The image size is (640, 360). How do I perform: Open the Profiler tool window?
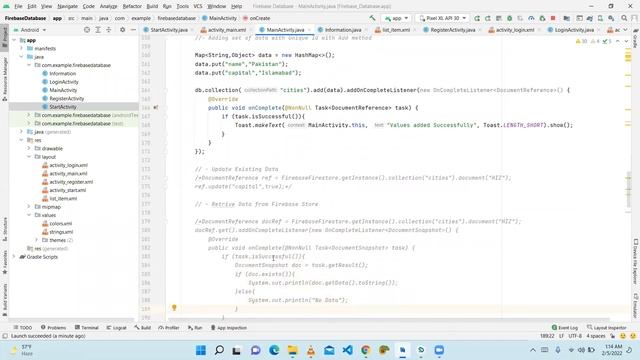point(169,327)
